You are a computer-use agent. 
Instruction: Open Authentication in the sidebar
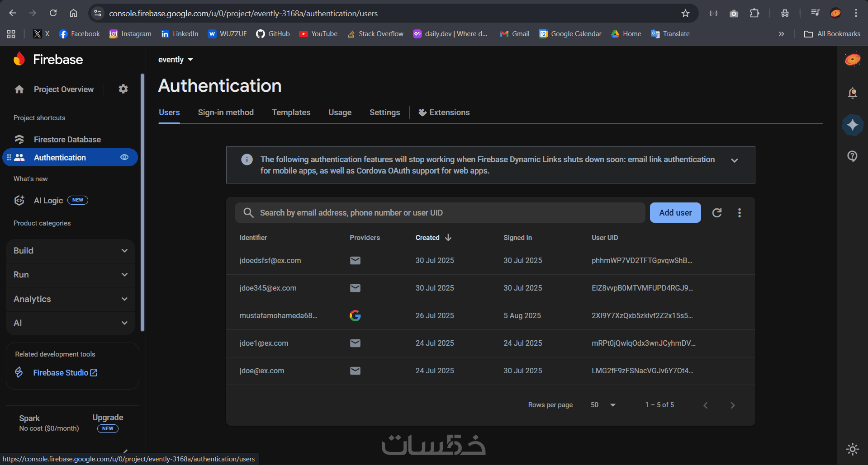(70, 157)
